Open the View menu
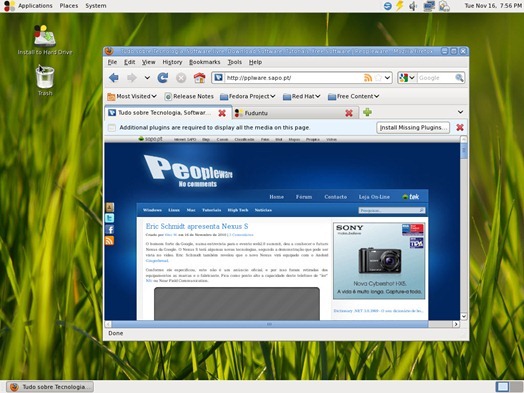 (148, 62)
